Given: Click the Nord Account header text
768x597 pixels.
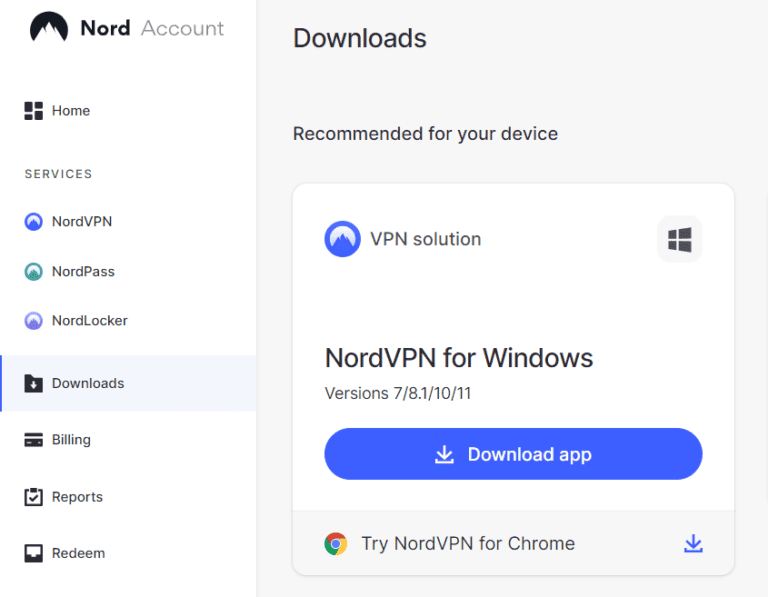Looking at the screenshot, I should [x=152, y=28].
